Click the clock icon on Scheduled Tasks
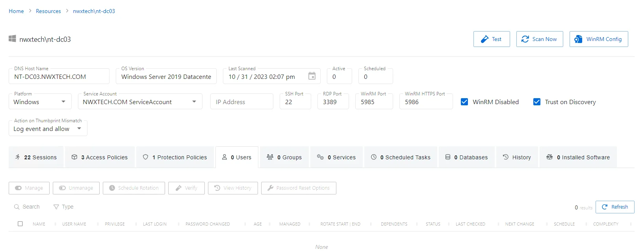Image resolution: width=644 pixels, height=252 pixels. (374, 157)
